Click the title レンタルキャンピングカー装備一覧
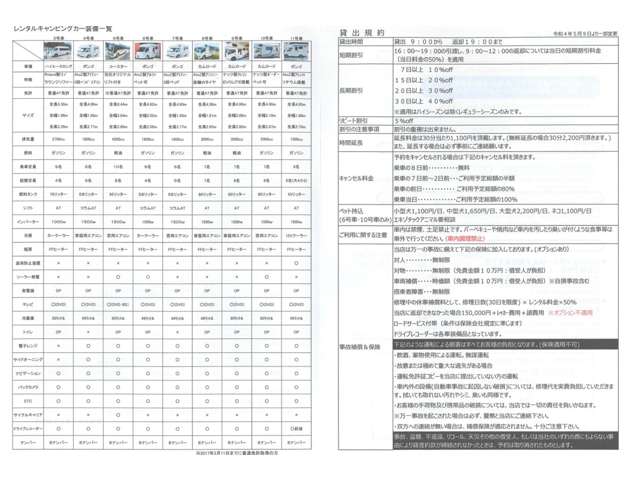Image resolution: width=640 pixels, height=480 pixels. click(x=62, y=29)
